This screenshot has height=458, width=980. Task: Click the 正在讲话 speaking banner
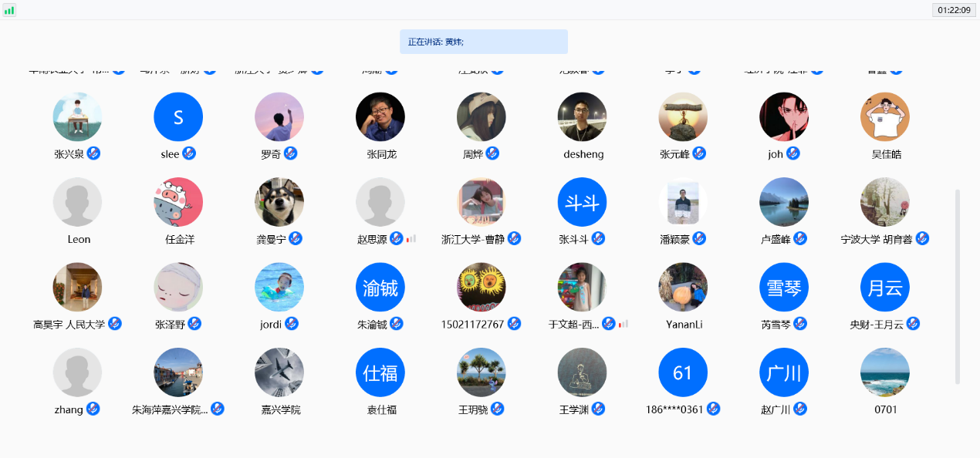coord(484,42)
